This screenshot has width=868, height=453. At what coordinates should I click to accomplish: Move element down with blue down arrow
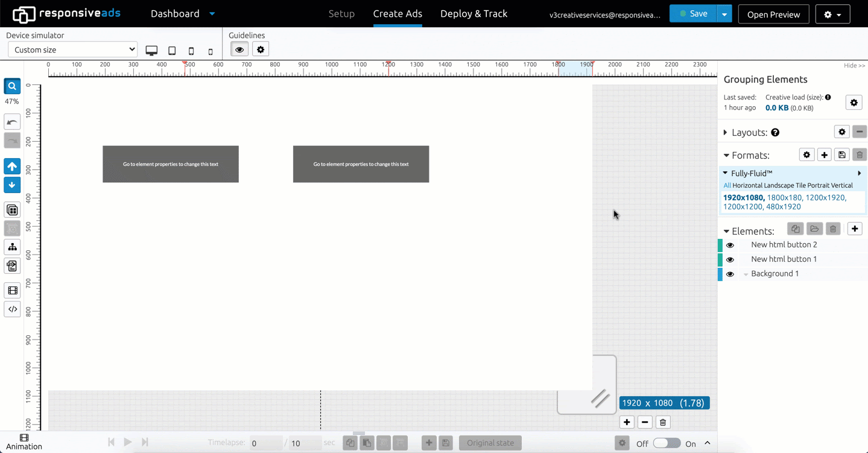[x=12, y=185]
